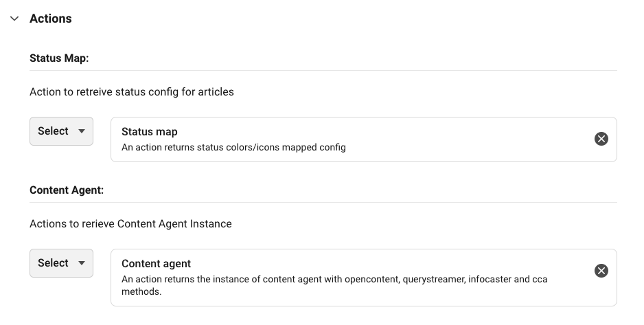Open the Select dropdown under Status Map

[x=61, y=131]
